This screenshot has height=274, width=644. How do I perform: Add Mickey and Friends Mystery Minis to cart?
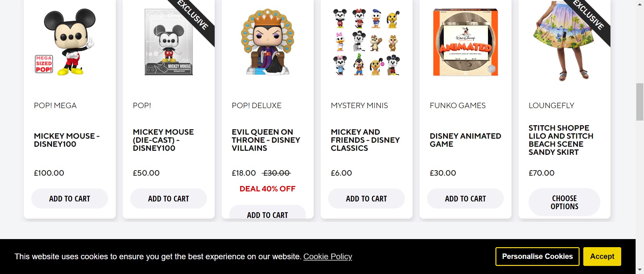point(366,198)
